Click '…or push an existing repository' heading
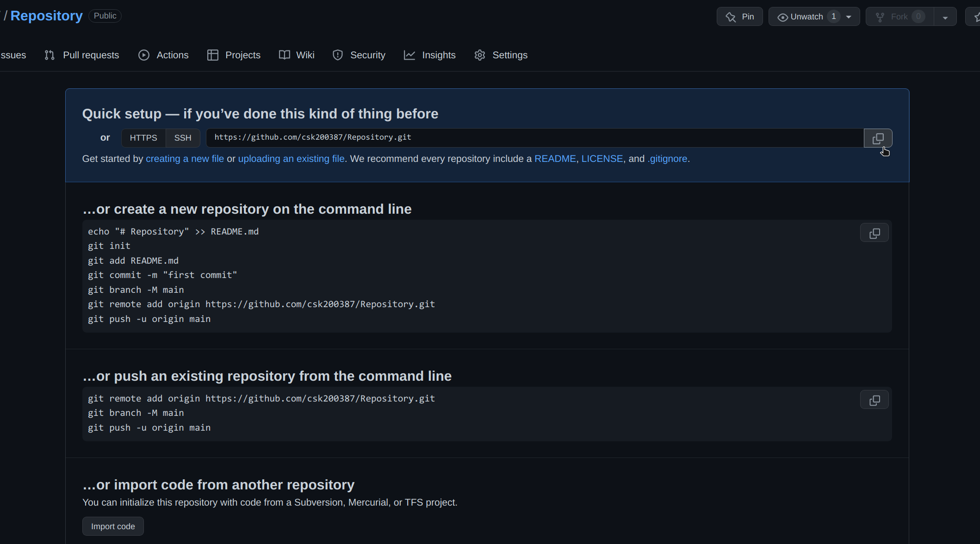 267,376
